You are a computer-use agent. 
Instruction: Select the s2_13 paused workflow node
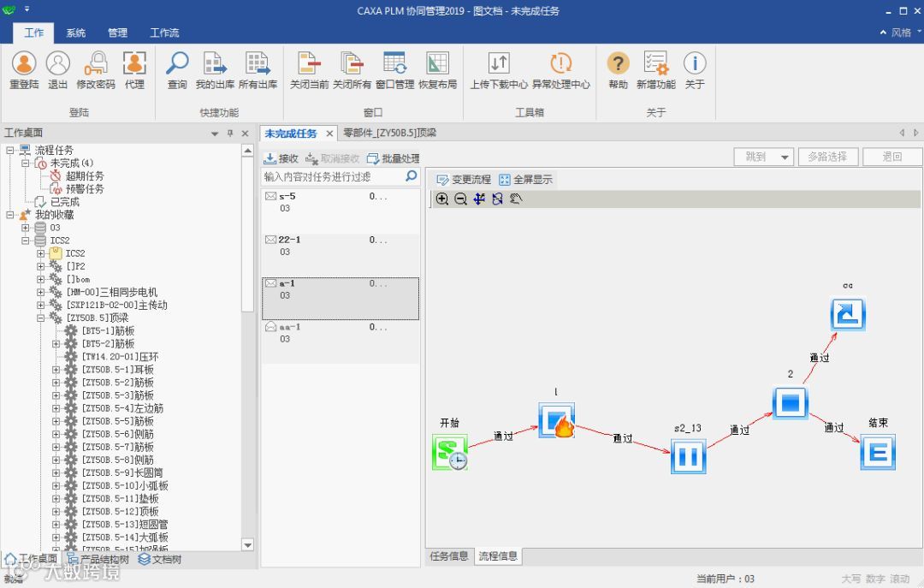pyautogui.click(x=688, y=456)
